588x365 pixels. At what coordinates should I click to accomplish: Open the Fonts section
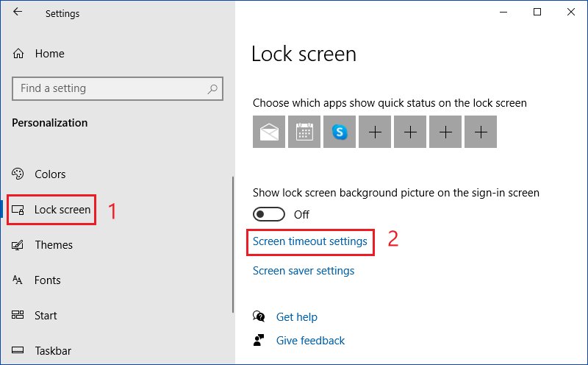coord(47,280)
